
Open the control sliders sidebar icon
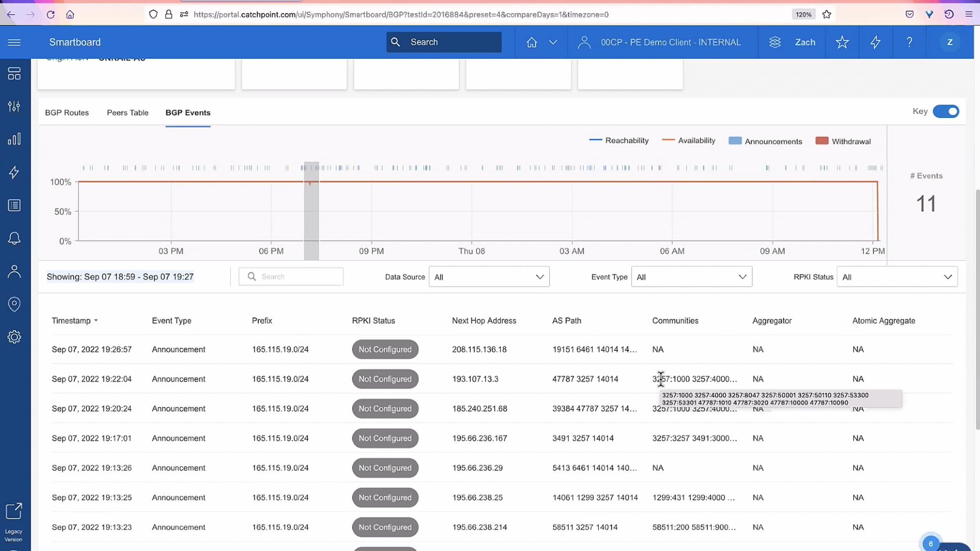(x=14, y=107)
